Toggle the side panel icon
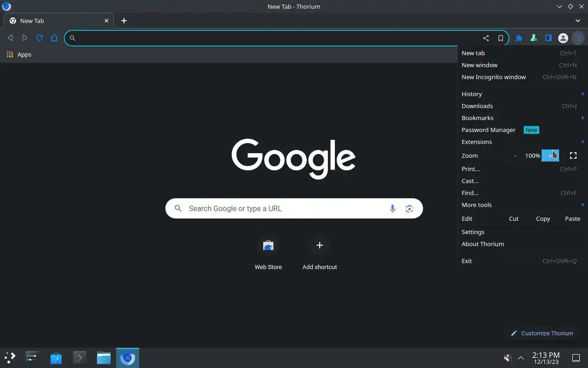This screenshot has height=368, width=588. click(x=548, y=38)
